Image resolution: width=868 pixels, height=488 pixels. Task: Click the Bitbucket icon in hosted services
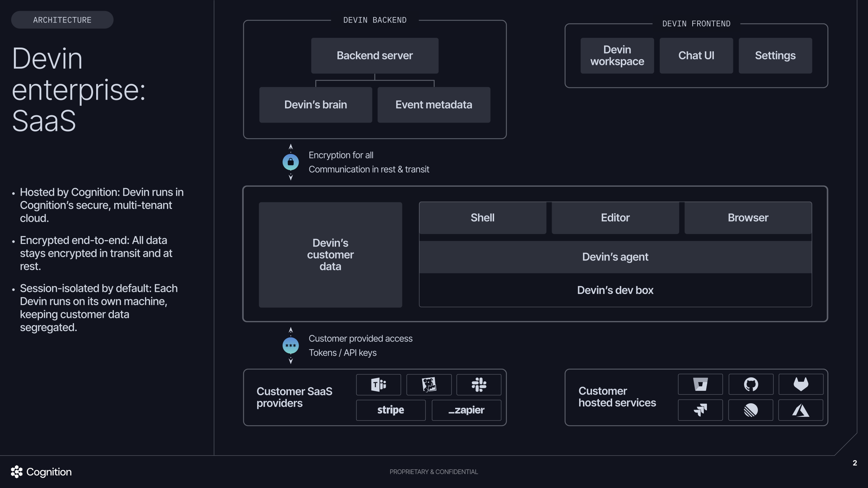(x=701, y=384)
